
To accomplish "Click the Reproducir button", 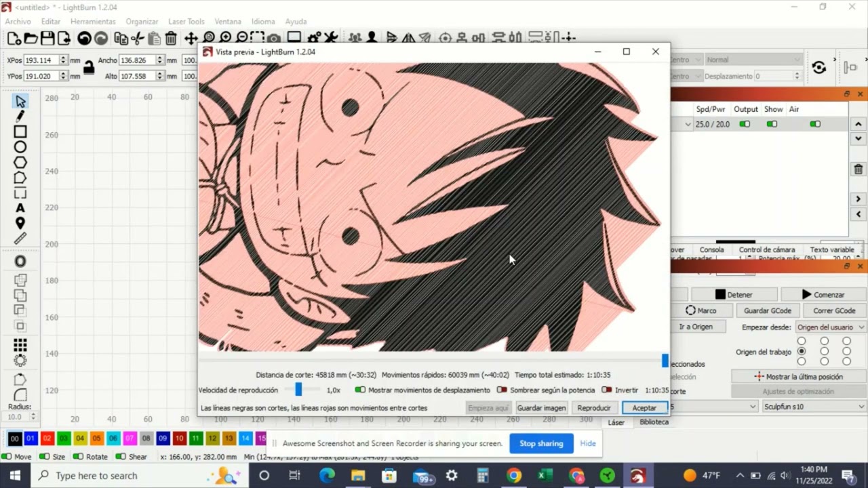I will coord(594,408).
